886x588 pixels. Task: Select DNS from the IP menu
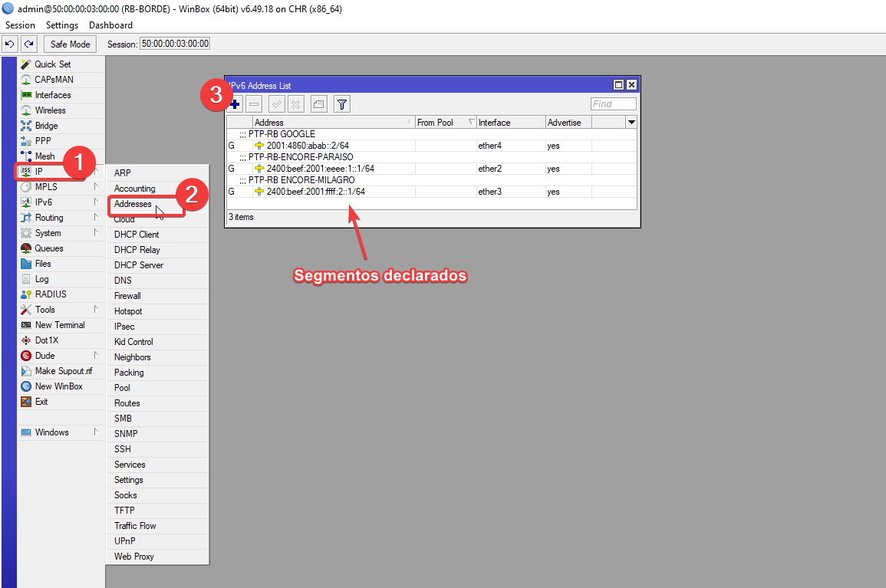click(123, 280)
